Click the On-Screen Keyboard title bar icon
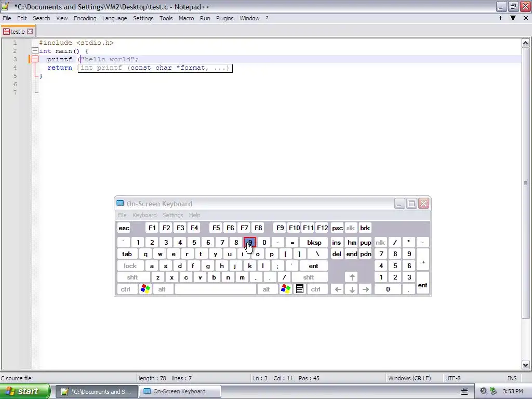Viewport: 532px width, 399px height. [120, 203]
